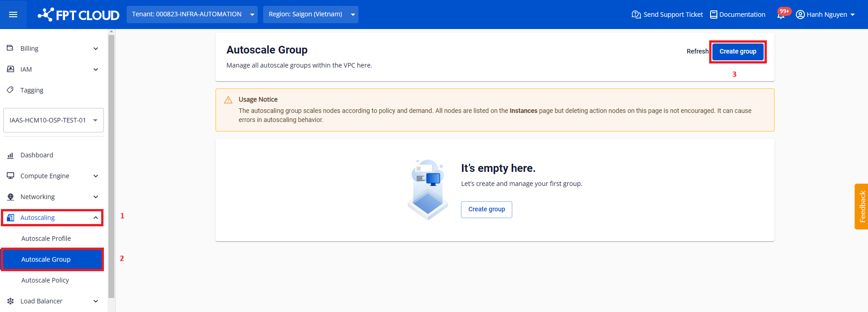
Task: Click the Dashboard chart icon
Action: pyautogui.click(x=10, y=155)
